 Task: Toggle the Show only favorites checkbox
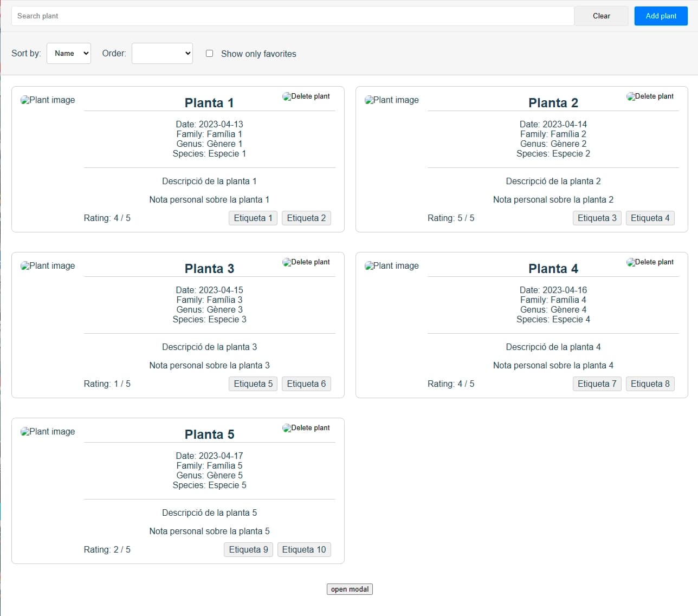click(x=209, y=53)
